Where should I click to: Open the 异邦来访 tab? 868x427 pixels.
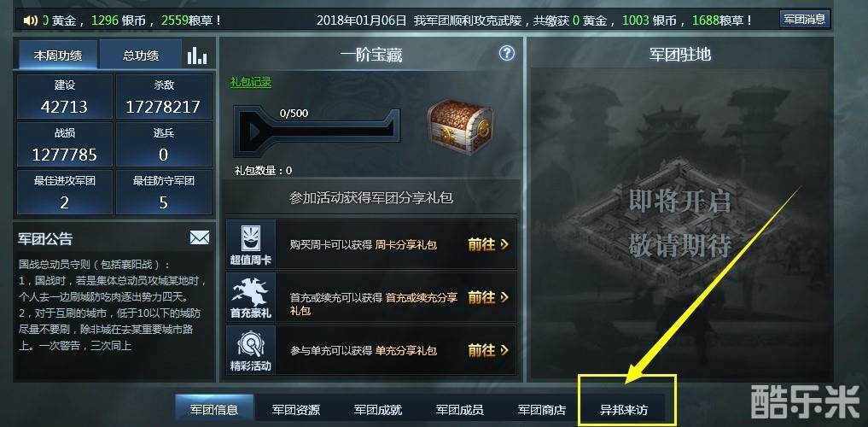pyautogui.click(x=623, y=410)
